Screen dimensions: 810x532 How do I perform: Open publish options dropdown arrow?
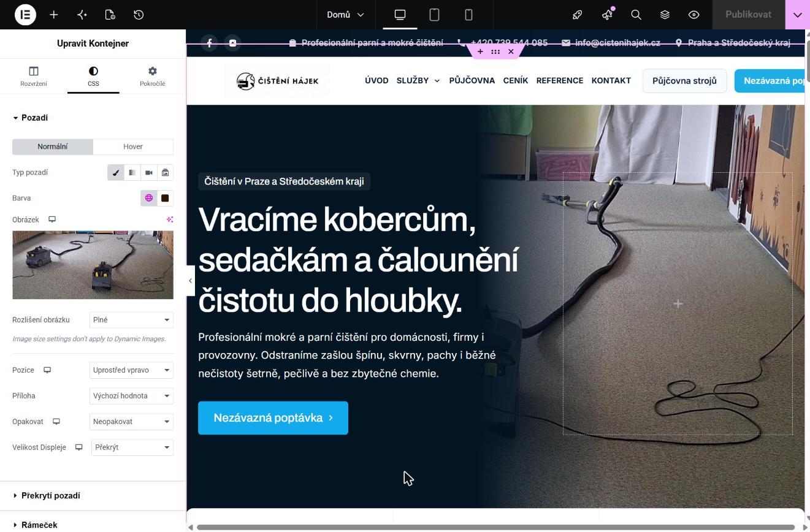[797, 15]
